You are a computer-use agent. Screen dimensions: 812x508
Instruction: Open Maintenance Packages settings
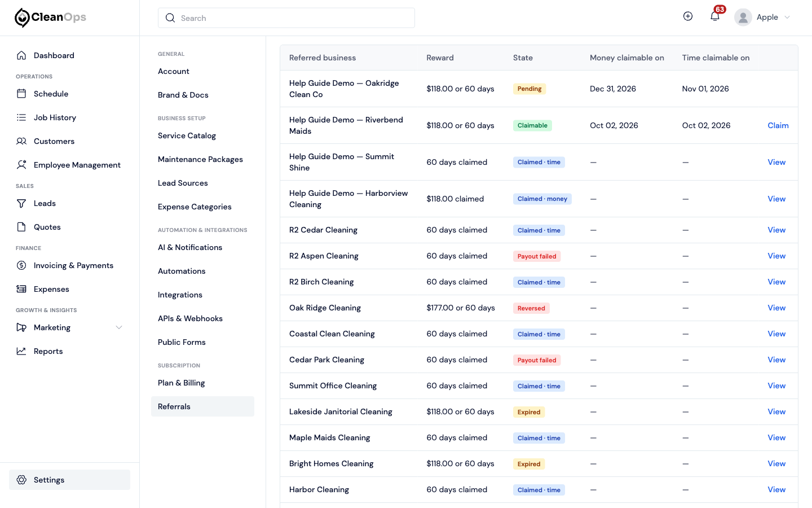(x=200, y=159)
